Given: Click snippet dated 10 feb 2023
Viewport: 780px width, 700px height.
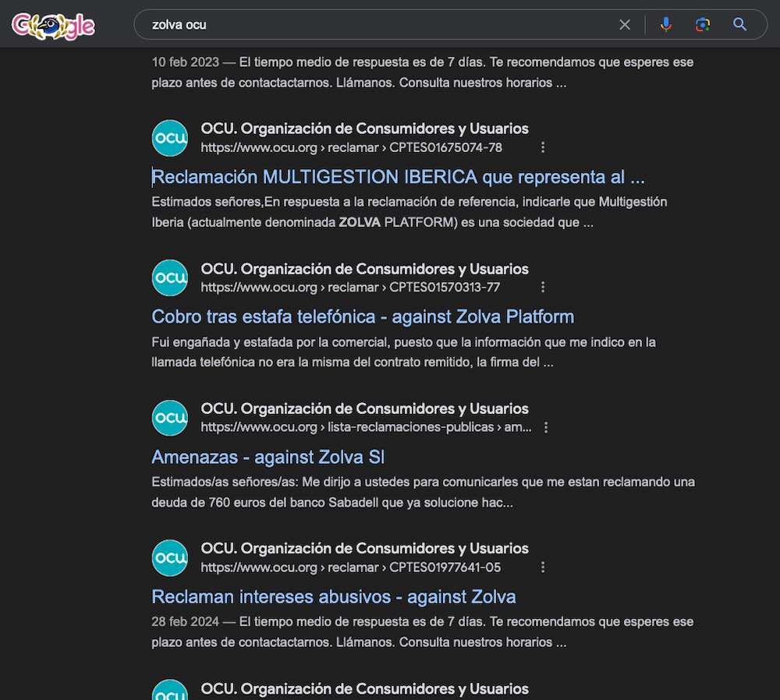Looking at the screenshot, I should click(x=422, y=72).
